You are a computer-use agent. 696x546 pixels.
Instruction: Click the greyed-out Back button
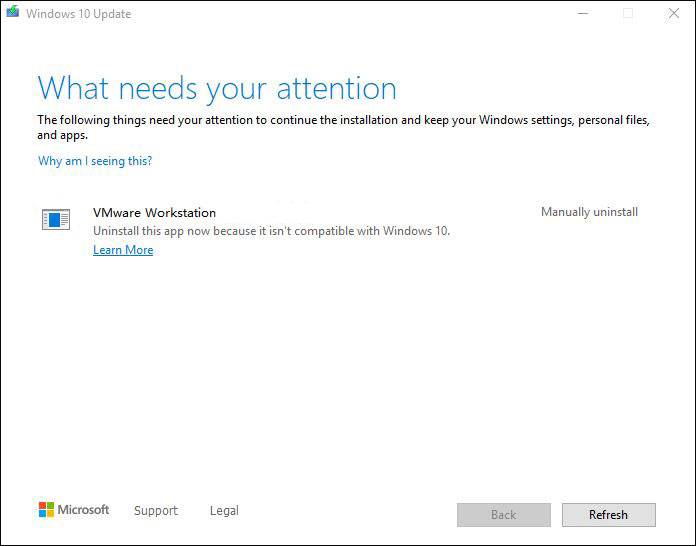point(503,515)
